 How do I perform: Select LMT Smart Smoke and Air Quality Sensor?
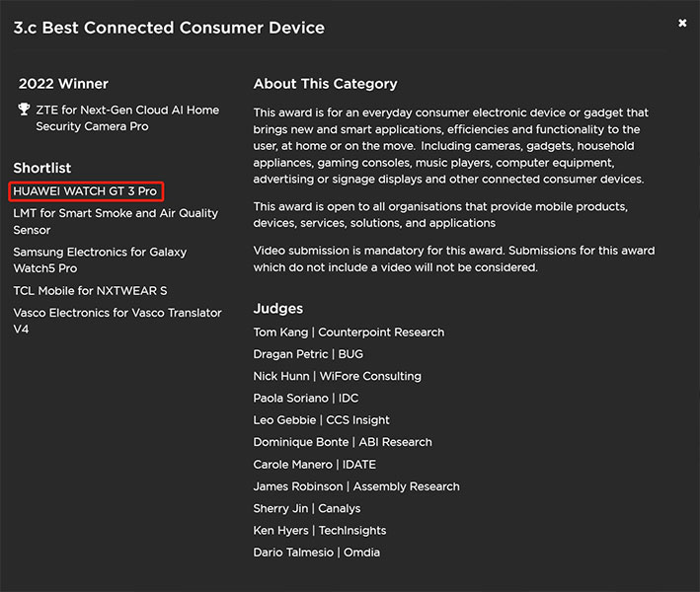pyautogui.click(x=116, y=221)
